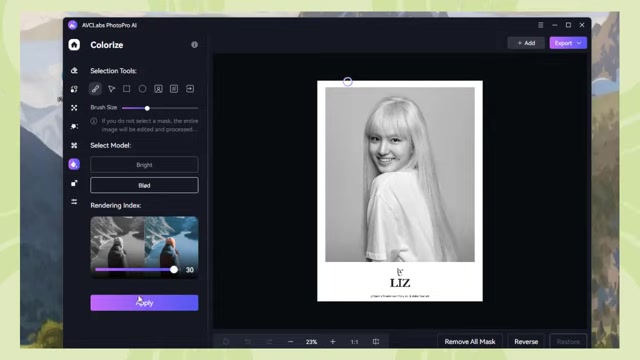Click the active Colorize sidebar icon
Viewport: 640px width, 360px height.
point(74,164)
